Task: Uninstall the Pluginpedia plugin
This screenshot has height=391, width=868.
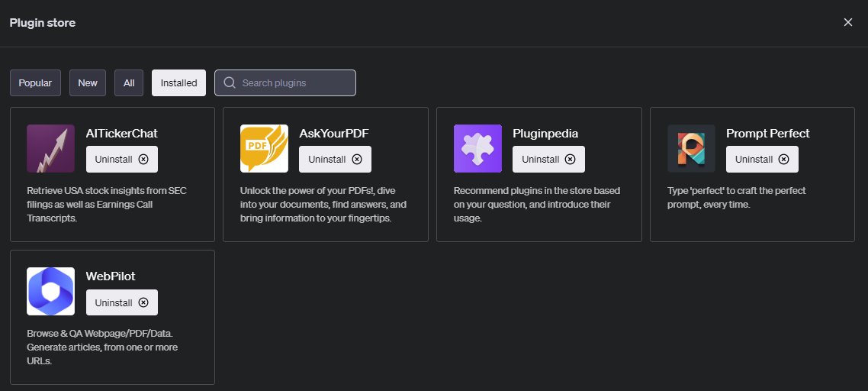Action: click(x=548, y=159)
